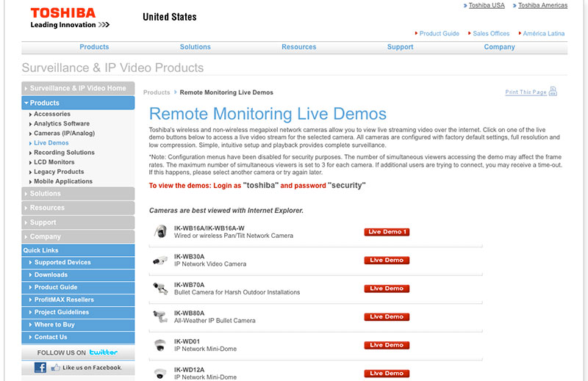Click the Surveillance & IP Video Products title
Viewport: 588px width, 381px height.
coord(112,68)
